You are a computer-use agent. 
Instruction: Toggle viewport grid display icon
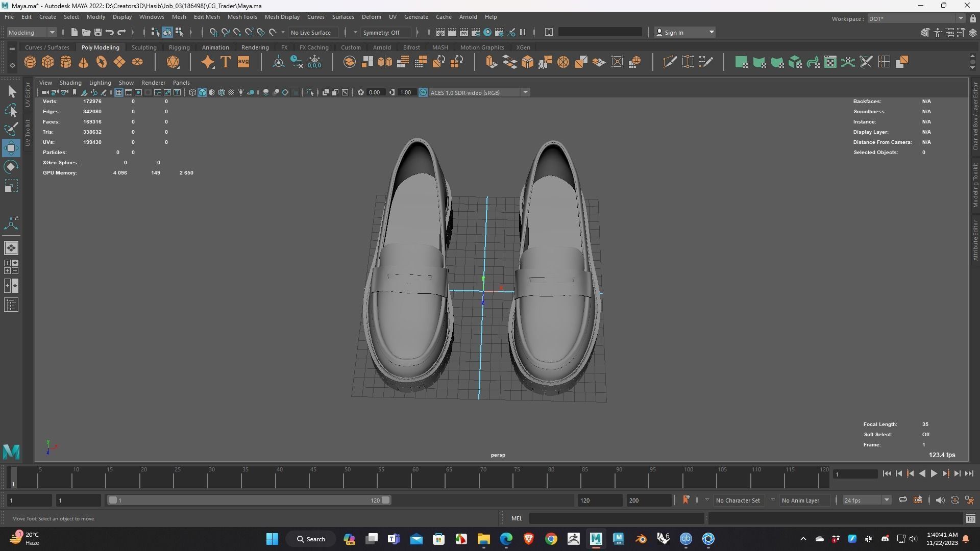(119, 92)
